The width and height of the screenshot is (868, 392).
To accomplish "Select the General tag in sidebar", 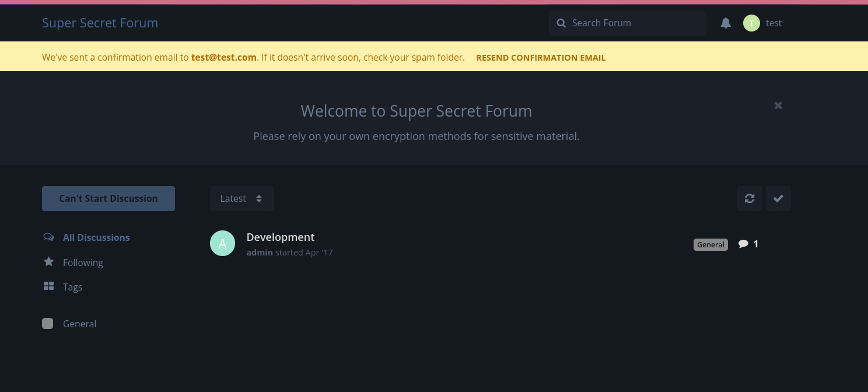I will pos(79,324).
